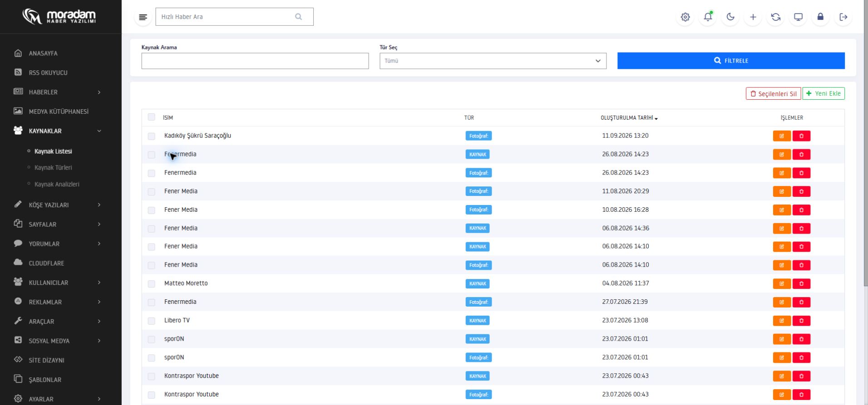This screenshot has height=405, width=868.
Task: Sort the table by Oluşturulma Tarihi header
Action: 629,117
